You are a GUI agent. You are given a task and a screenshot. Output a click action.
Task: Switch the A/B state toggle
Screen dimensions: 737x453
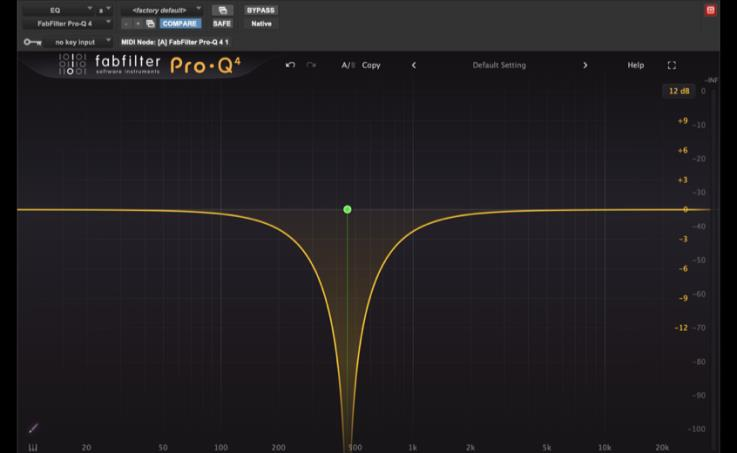(x=348, y=65)
